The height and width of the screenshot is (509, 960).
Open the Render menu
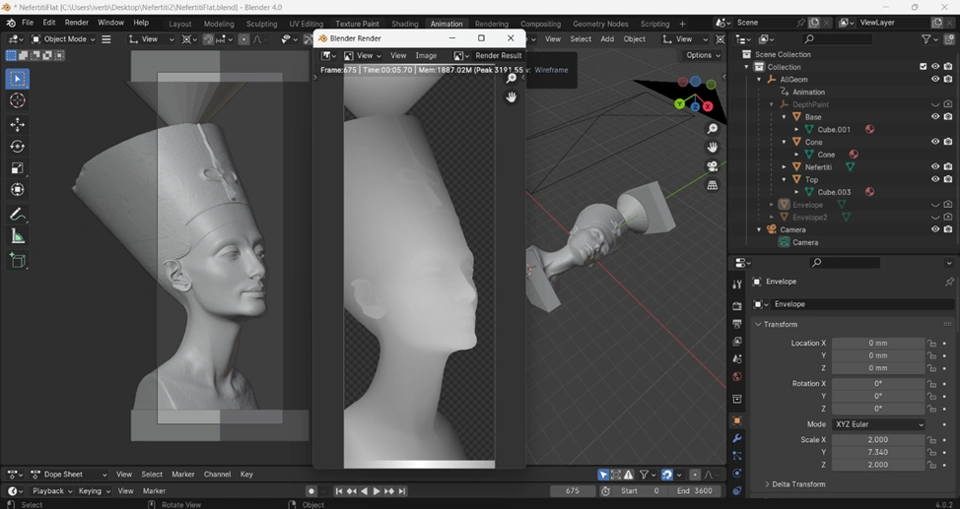[77, 23]
